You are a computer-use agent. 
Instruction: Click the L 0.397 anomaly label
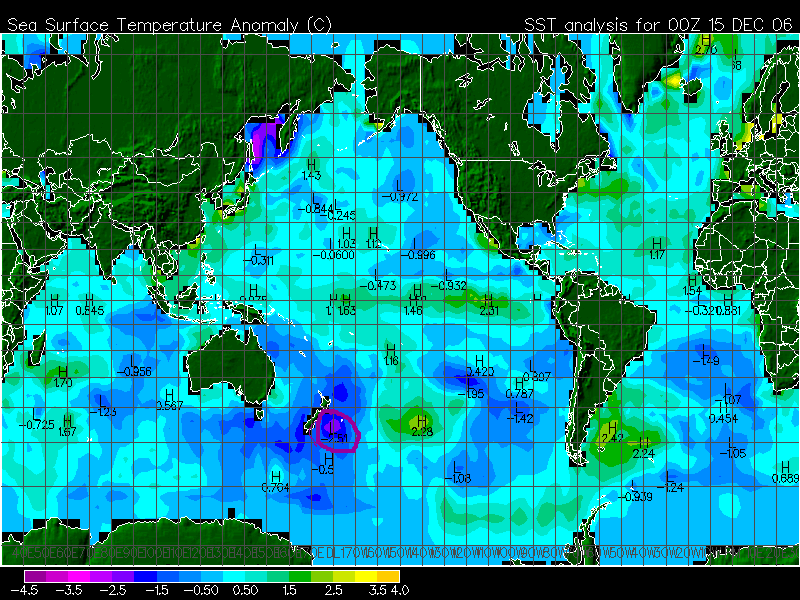(x=537, y=371)
